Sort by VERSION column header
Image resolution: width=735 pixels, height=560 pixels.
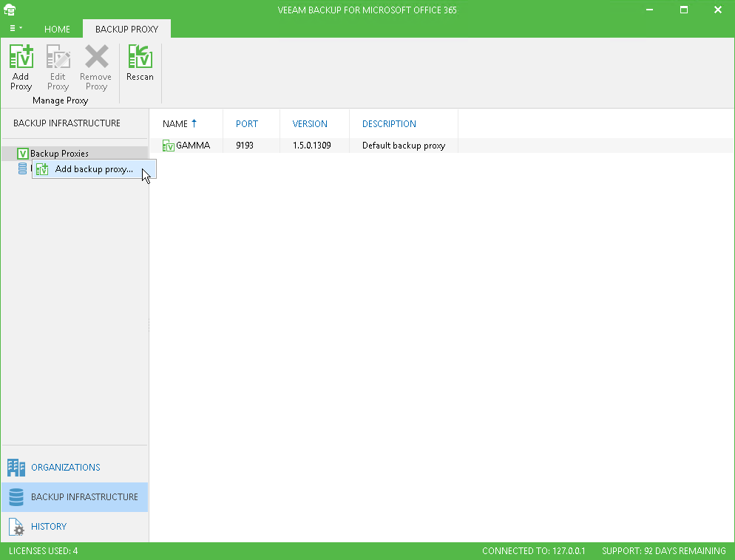click(x=310, y=123)
